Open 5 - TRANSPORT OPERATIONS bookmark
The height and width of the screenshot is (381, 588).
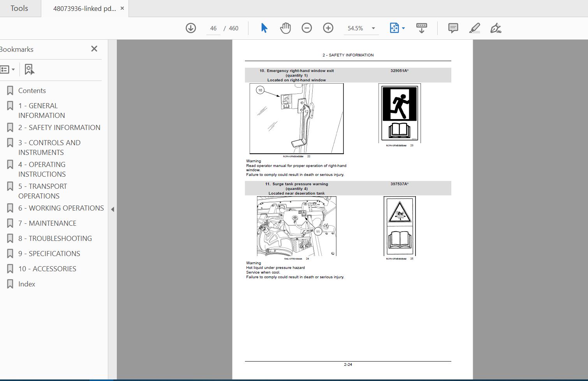click(x=42, y=191)
